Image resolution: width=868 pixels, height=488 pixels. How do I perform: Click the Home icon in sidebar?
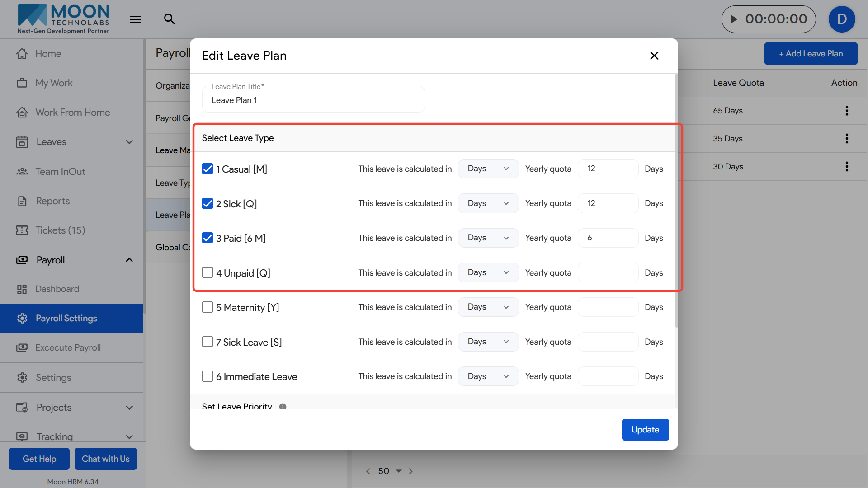tap(22, 53)
